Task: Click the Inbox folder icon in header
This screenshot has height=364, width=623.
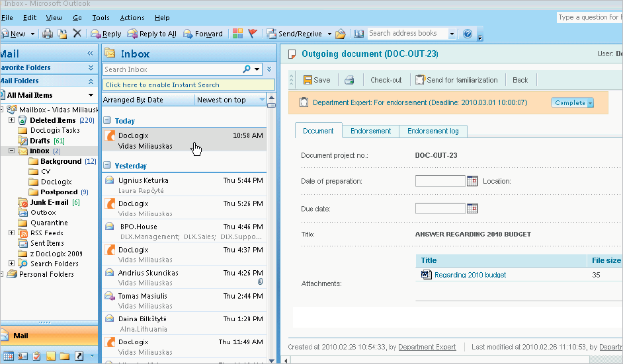Action: [110, 54]
